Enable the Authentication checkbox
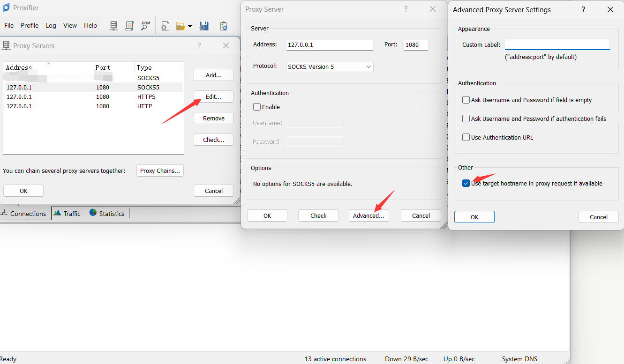 pyautogui.click(x=257, y=107)
